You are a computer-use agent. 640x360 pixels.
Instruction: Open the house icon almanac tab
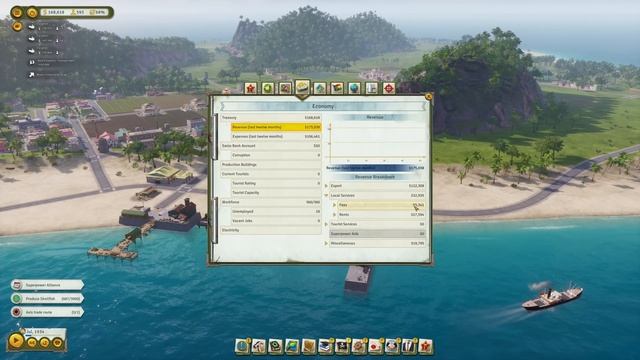(320, 88)
